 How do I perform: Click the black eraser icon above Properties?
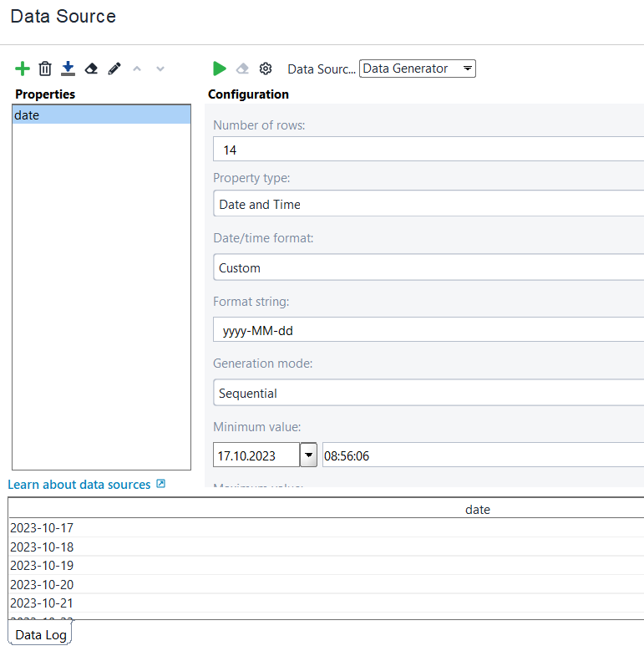91,69
